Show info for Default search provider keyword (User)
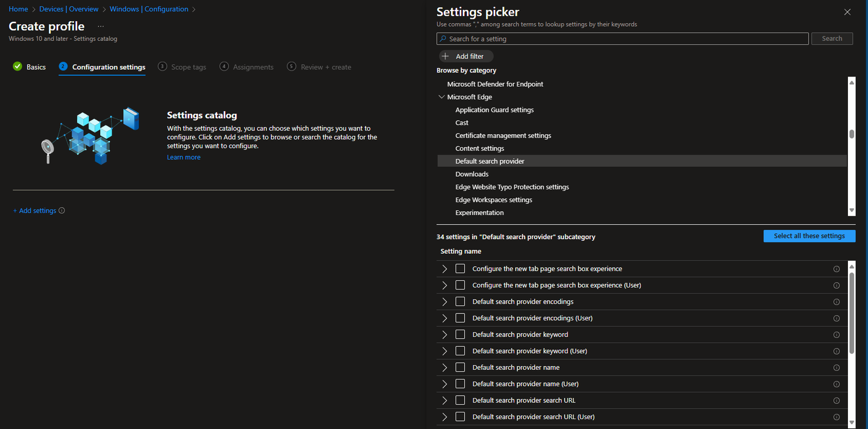 tap(837, 351)
